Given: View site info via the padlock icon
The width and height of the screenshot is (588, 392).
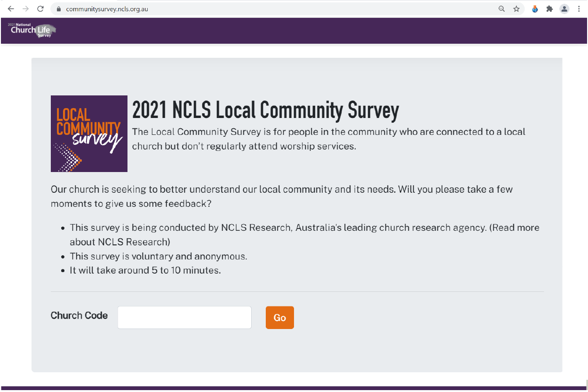Looking at the screenshot, I should (x=59, y=9).
